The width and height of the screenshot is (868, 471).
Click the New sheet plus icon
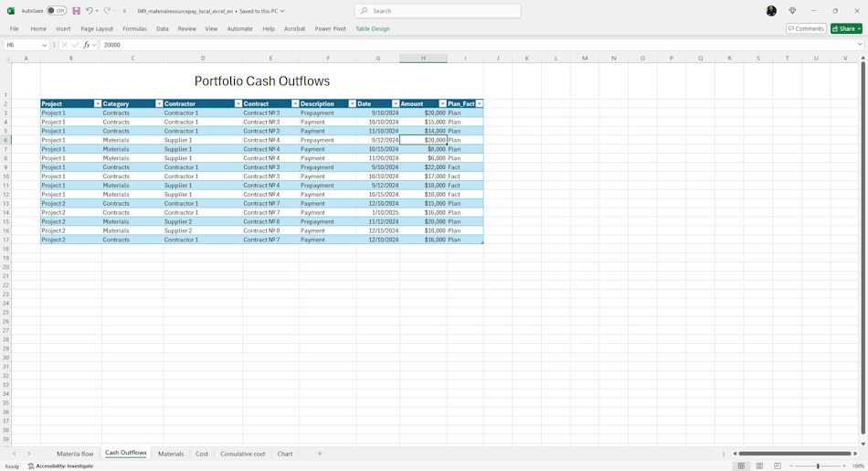pyautogui.click(x=320, y=454)
